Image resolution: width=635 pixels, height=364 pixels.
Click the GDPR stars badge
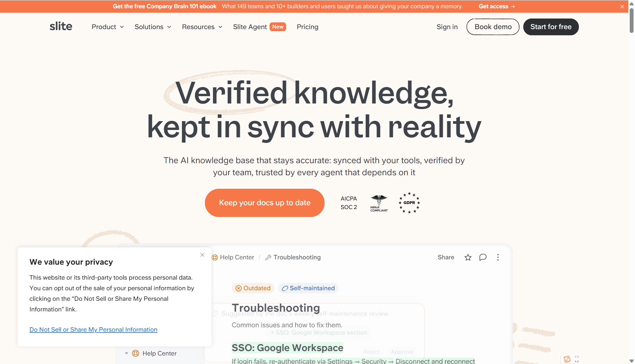pos(409,203)
